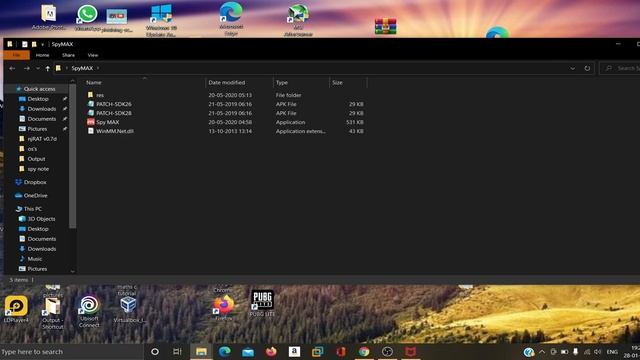Select OneDrive in navigation pane
Screen dimensions: 640x360
tap(35, 196)
